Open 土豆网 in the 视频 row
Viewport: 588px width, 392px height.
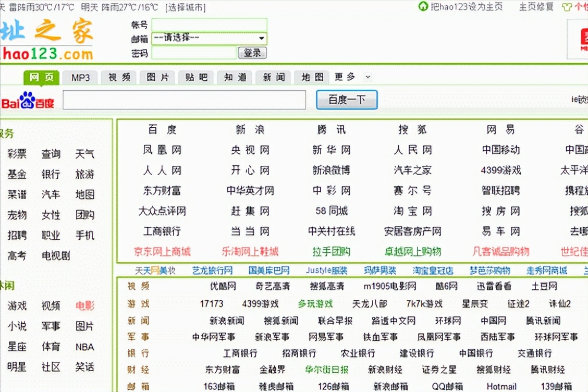[544, 286]
